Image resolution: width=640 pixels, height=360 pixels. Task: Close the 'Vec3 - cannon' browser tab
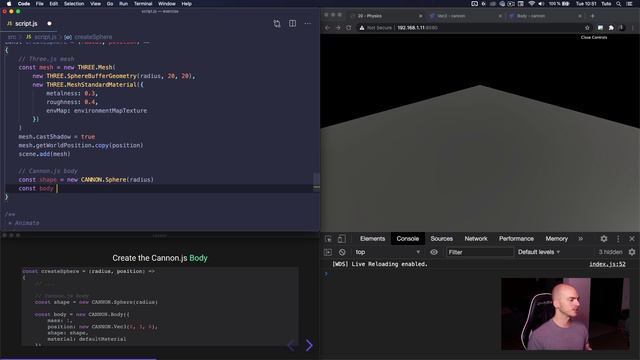[500, 16]
